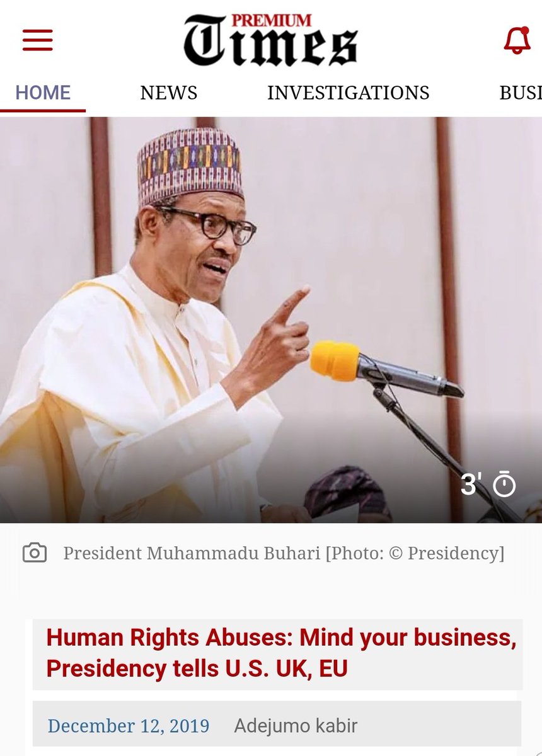Select the partially visible BUSI tab

pos(521,93)
